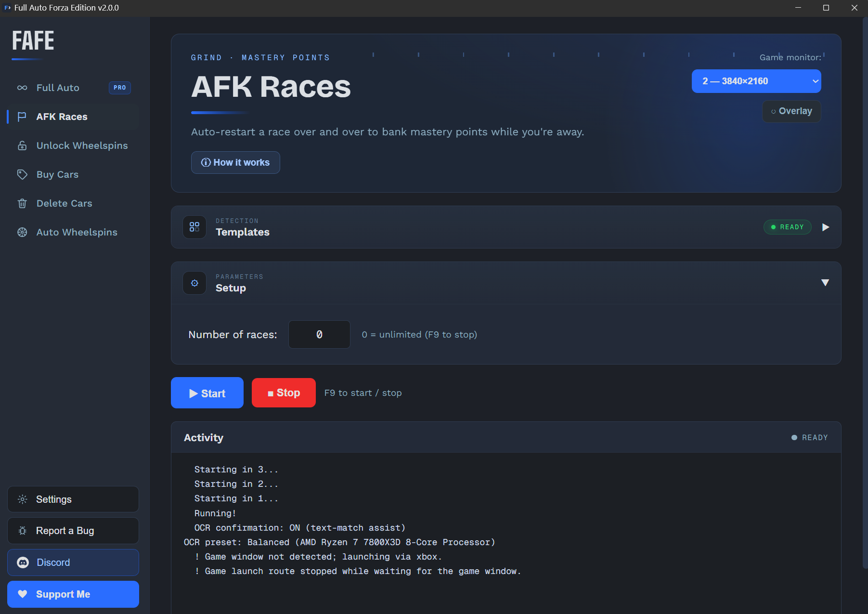Viewport: 868px width, 614px height.
Task: Click the app icon in the title bar
Action: click(x=7, y=8)
